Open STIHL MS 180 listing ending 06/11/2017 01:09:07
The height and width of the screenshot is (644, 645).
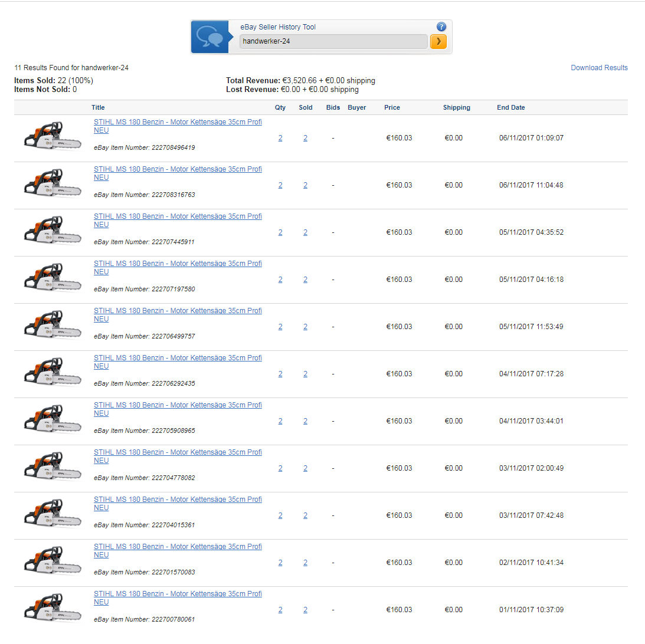(177, 122)
